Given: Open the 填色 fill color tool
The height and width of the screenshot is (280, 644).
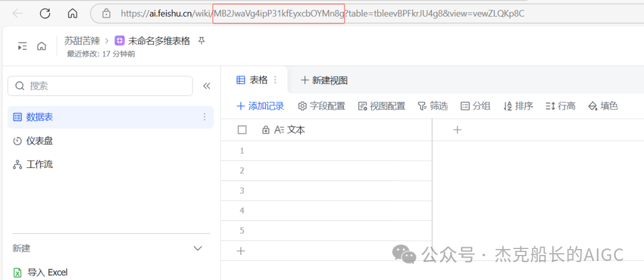Looking at the screenshot, I should coord(603,106).
